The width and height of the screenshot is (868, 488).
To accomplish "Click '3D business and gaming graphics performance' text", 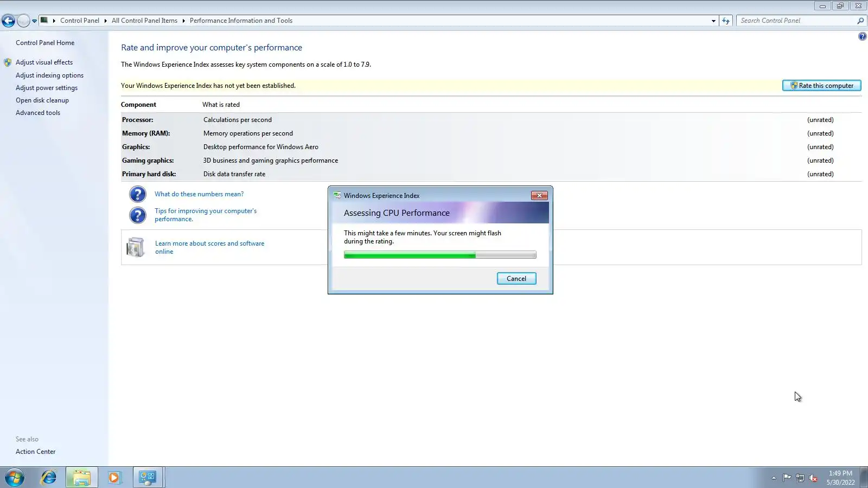I will pyautogui.click(x=271, y=160).
